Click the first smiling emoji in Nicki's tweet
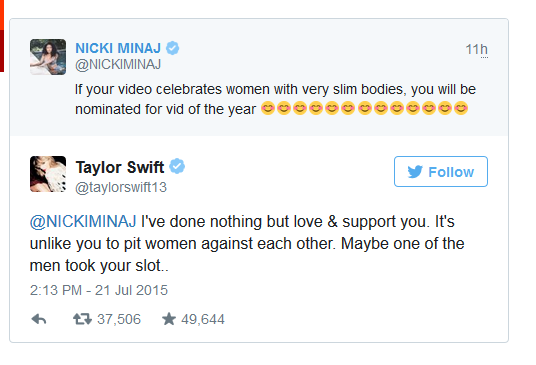Screen dimensions: 536x365 point(268,108)
